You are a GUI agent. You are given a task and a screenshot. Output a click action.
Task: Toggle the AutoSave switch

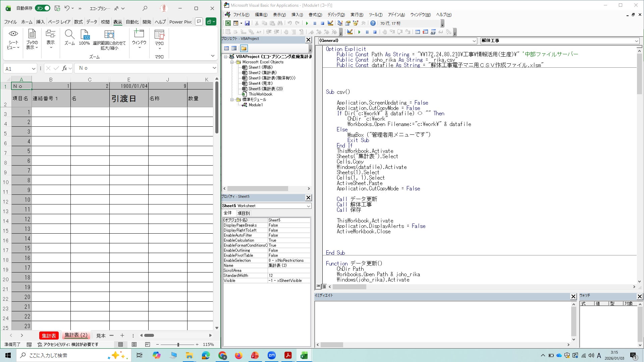click(x=43, y=8)
